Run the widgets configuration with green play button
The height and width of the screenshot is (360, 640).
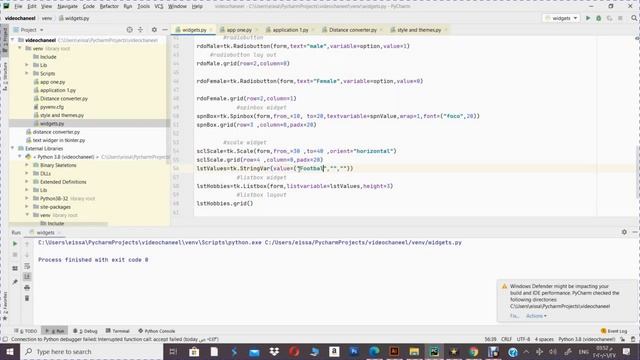[588, 18]
